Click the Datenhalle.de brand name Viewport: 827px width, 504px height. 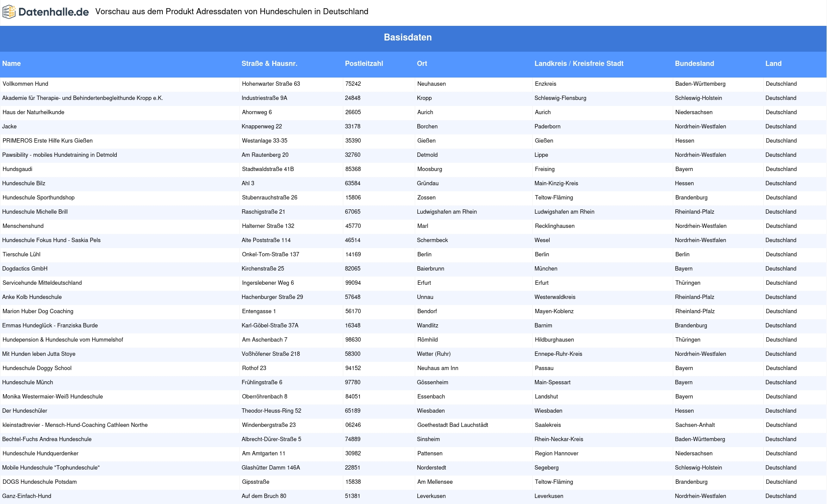(53, 12)
